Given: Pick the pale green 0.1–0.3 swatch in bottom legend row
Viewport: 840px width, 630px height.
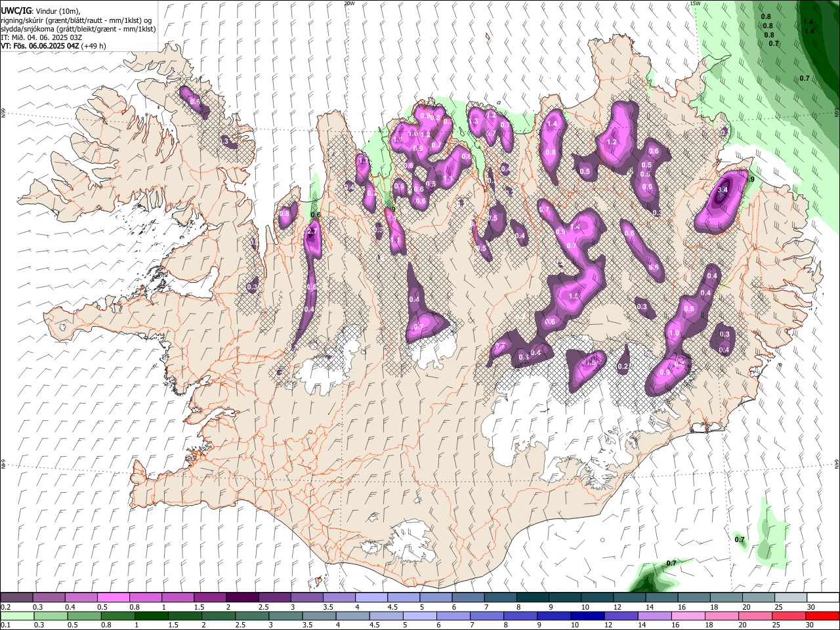Looking at the screenshot, I should coord(16,616).
